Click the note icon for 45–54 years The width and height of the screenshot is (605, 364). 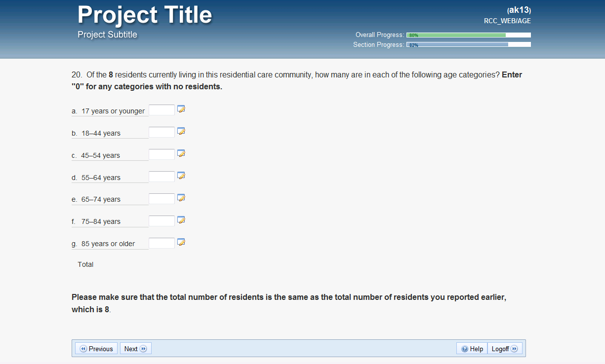(x=181, y=153)
